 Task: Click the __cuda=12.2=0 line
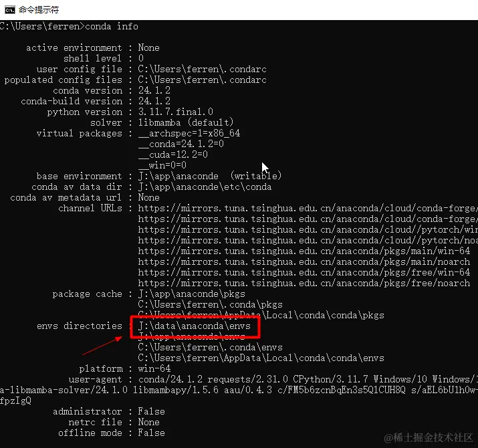pos(173,154)
